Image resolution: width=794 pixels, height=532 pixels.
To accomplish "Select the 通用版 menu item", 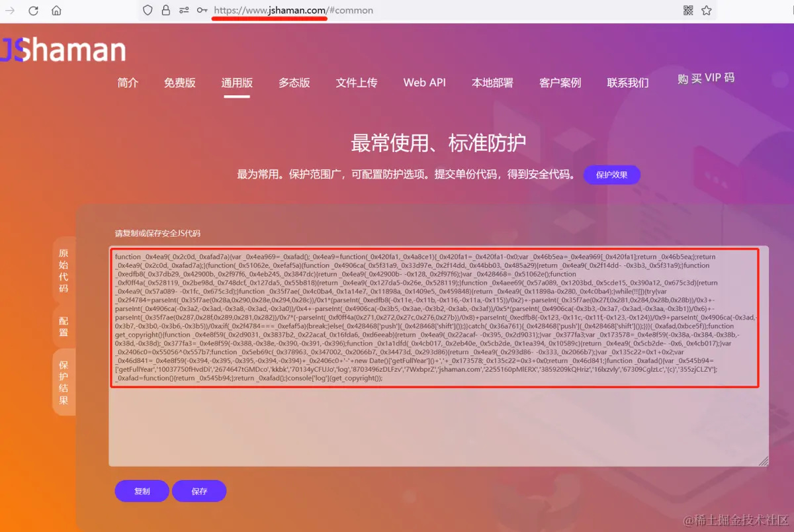I will 237,83.
